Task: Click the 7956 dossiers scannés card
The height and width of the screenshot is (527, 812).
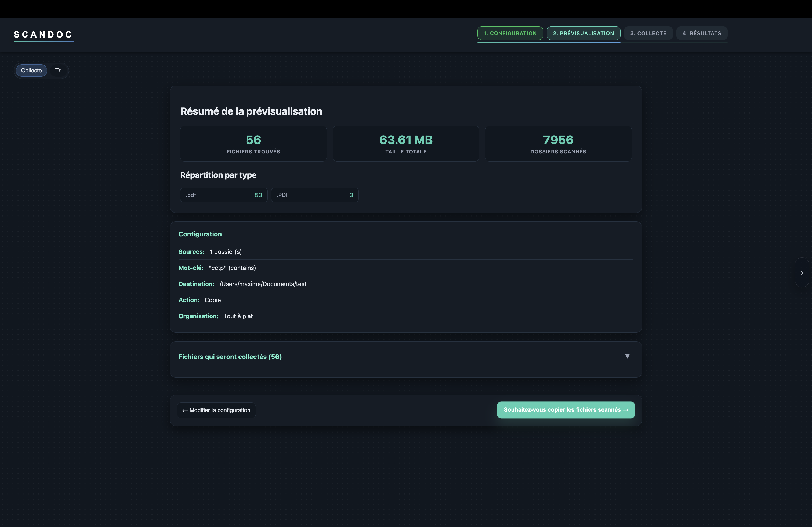Action: pyautogui.click(x=558, y=144)
